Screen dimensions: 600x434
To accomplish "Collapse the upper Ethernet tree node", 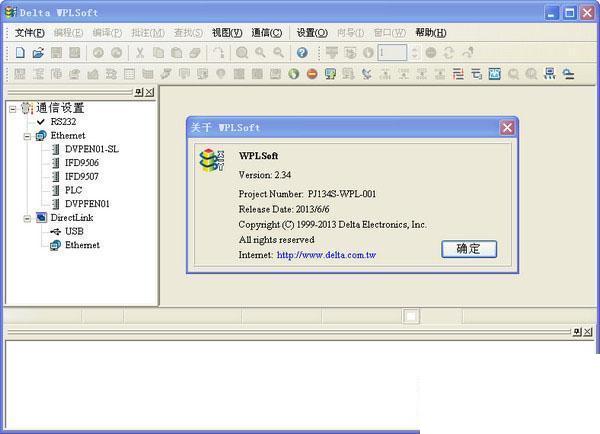I will tap(27, 136).
